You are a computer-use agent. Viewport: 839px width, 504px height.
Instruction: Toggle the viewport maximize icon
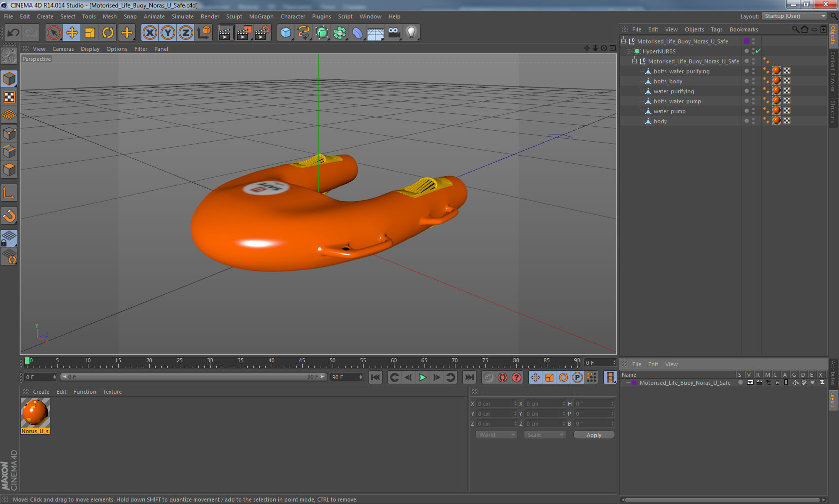(x=613, y=48)
